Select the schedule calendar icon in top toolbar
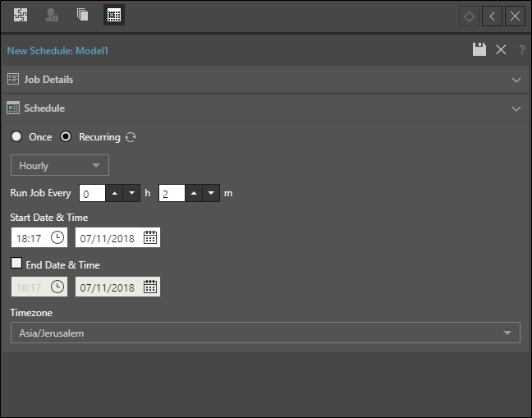Image resolution: width=532 pixels, height=418 pixels. point(114,15)
